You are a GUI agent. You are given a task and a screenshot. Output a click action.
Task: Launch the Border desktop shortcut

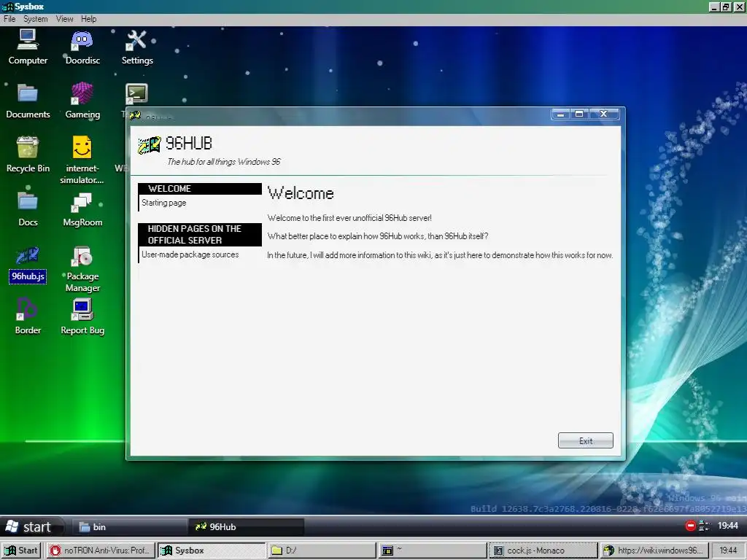(28, 316)
